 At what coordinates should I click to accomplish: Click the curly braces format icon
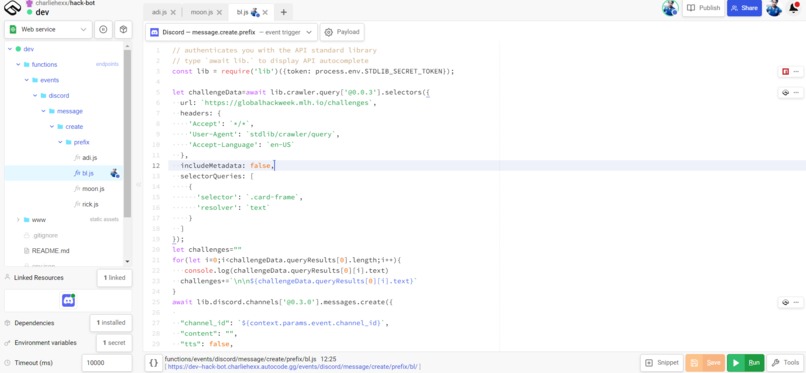point(153,363)
